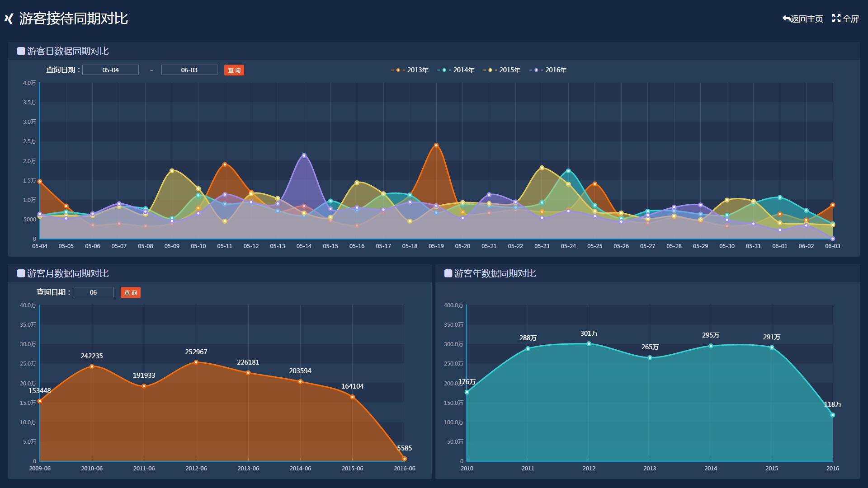Click the 301万 data point at 2012
Viewport: 868px width, 488px height.
pos(589,344)
